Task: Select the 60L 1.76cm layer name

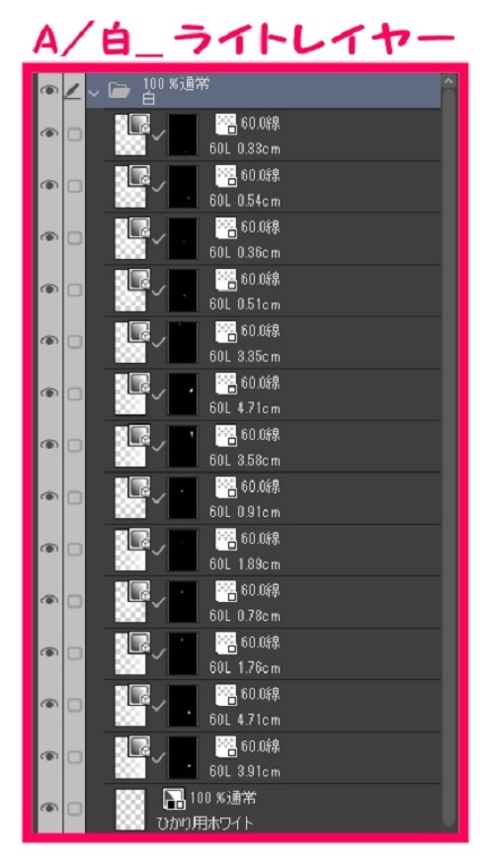Action: 244,667
